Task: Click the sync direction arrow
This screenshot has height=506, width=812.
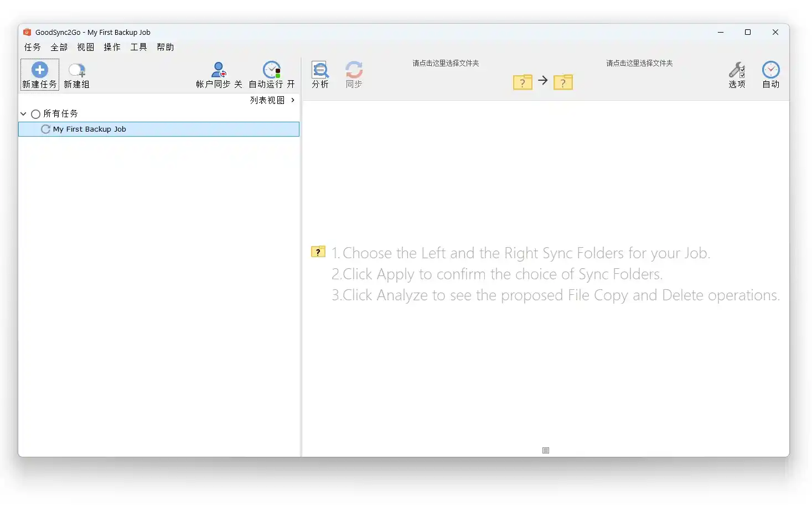Action: pyautogui.click(x=543, y=80)
